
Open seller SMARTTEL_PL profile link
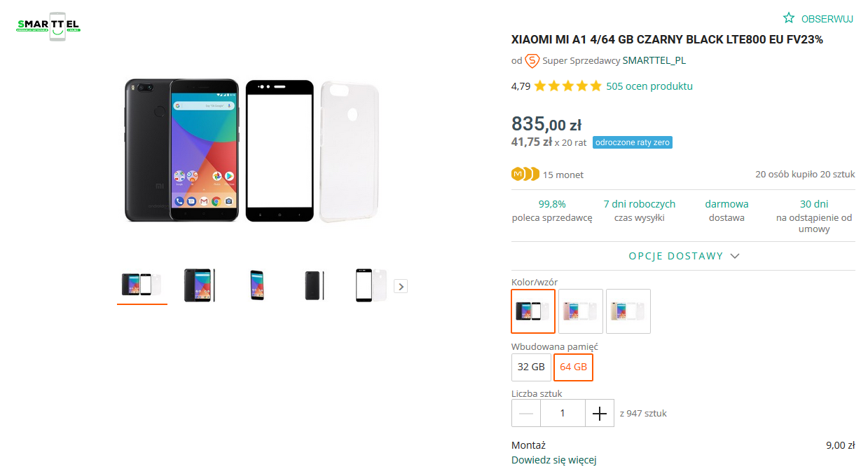point(654,61)
